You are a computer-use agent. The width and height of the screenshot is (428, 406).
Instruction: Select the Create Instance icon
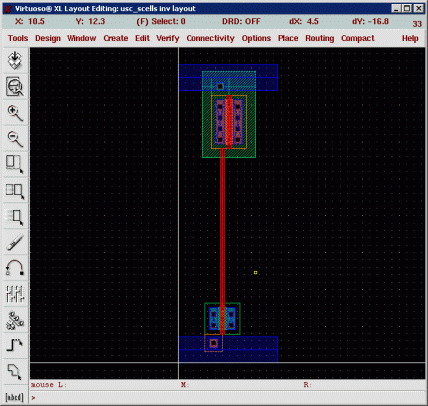click(15, 320)
